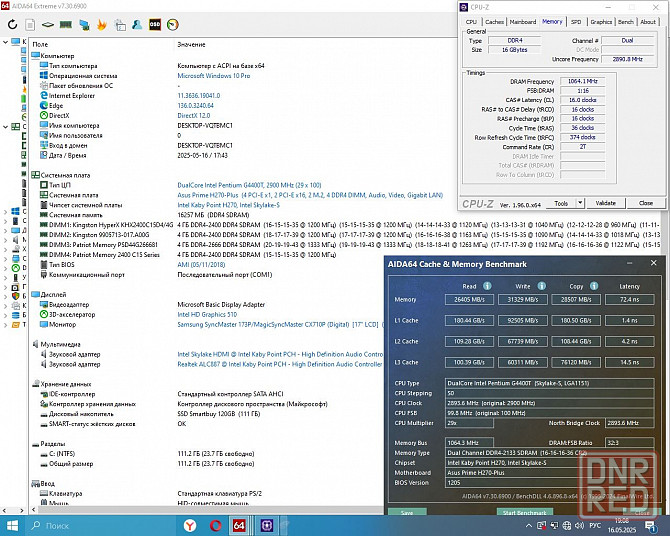Screen dimensions: 670x536
Task: Collapse the motherboard node in left tree
Action: click(x=5, y=127)
